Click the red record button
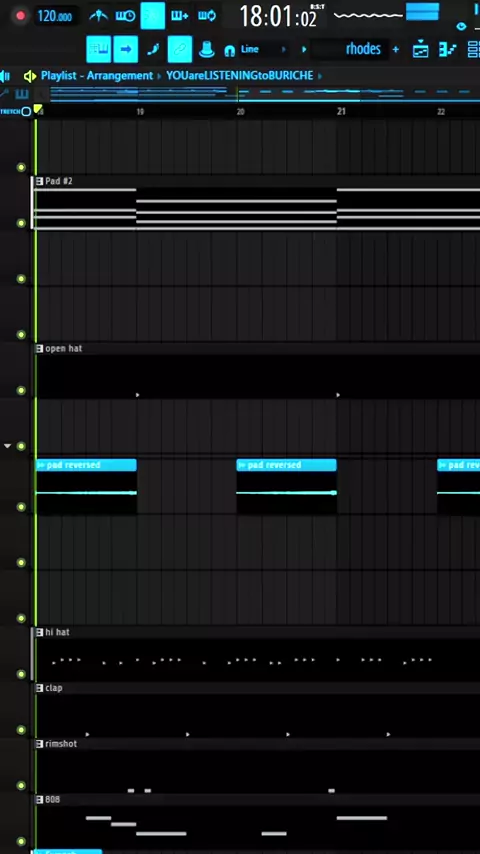Viewport: 480px width, 854px height. (x=21, y=16)
